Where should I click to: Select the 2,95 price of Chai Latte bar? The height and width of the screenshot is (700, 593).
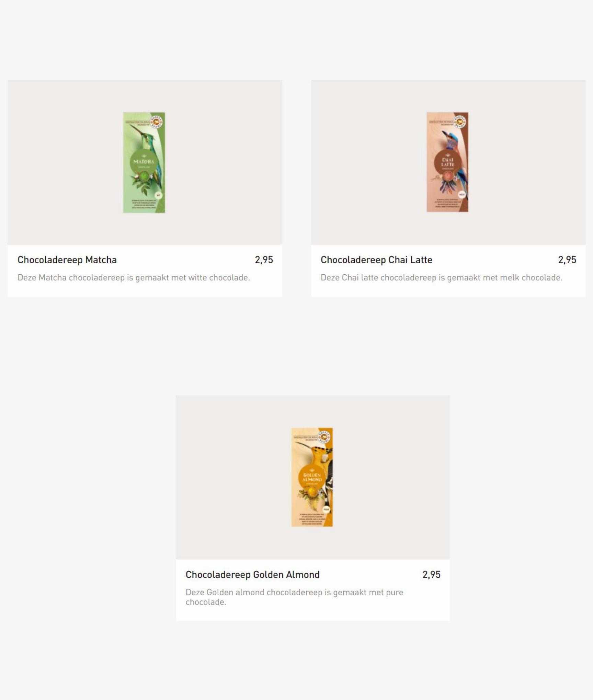click(567, 260)
